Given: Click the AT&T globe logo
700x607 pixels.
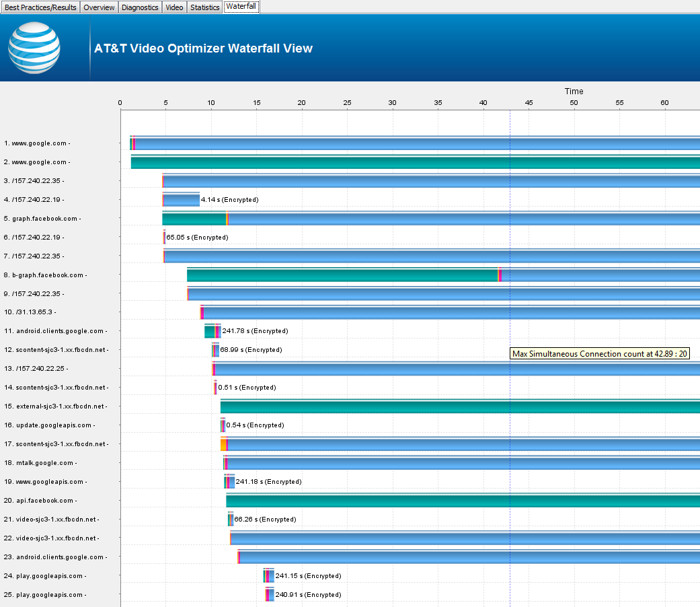Looking at the screenshot, I should [34, 48].
